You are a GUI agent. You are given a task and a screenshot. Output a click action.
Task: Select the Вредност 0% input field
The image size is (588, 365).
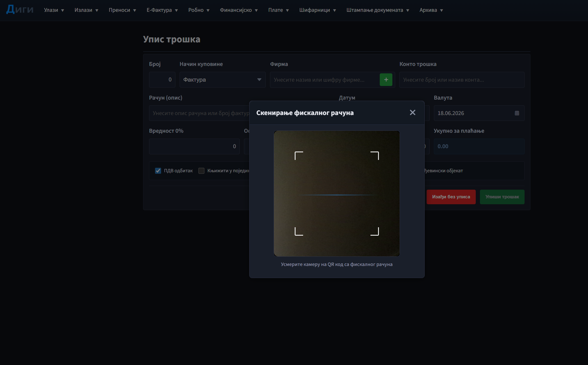(194, 146)
